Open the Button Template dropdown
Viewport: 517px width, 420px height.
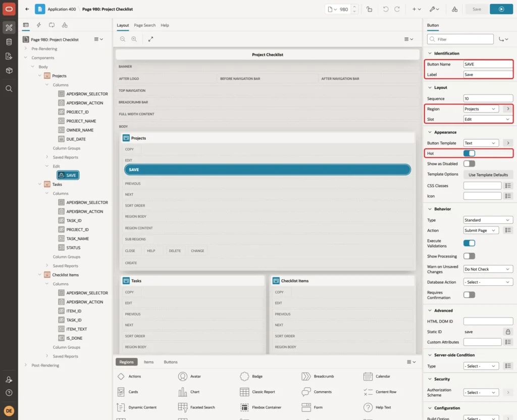[481, 143]
